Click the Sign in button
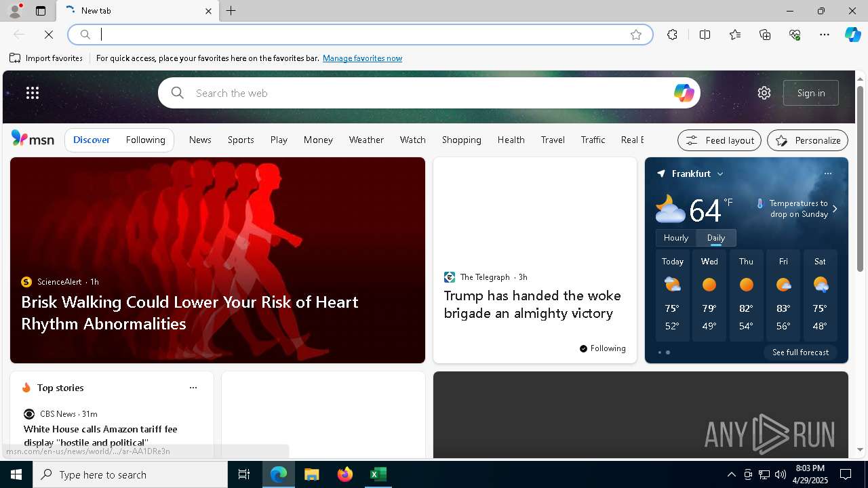 tap(811, 93)
